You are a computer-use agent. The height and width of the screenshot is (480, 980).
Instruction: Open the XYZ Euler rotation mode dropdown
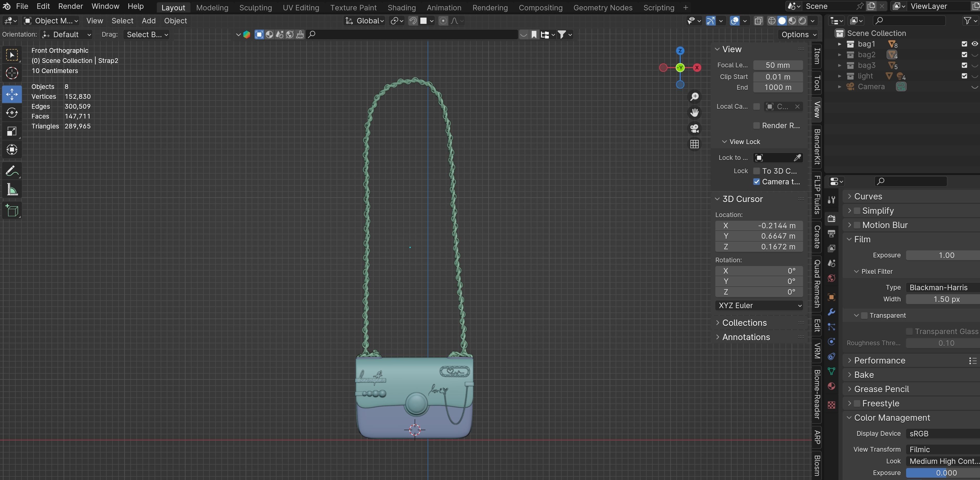point(759,306)
